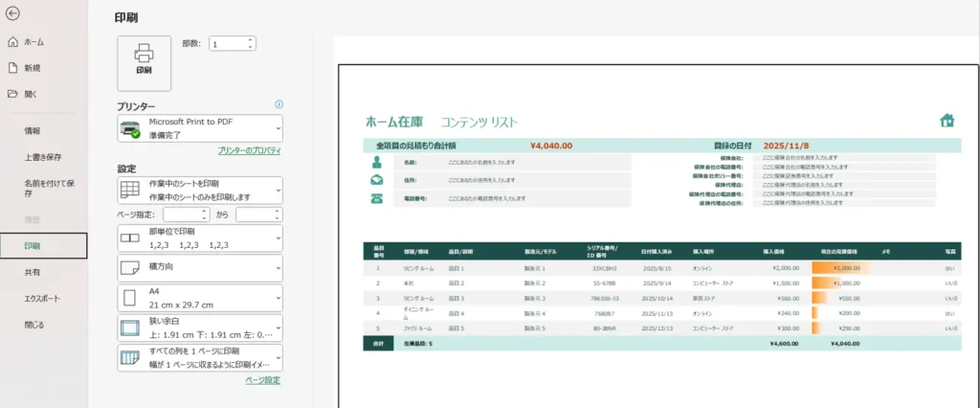
Task: Click the 部数 copies input field
Action: pyautogui.click(x=228, y=44)
